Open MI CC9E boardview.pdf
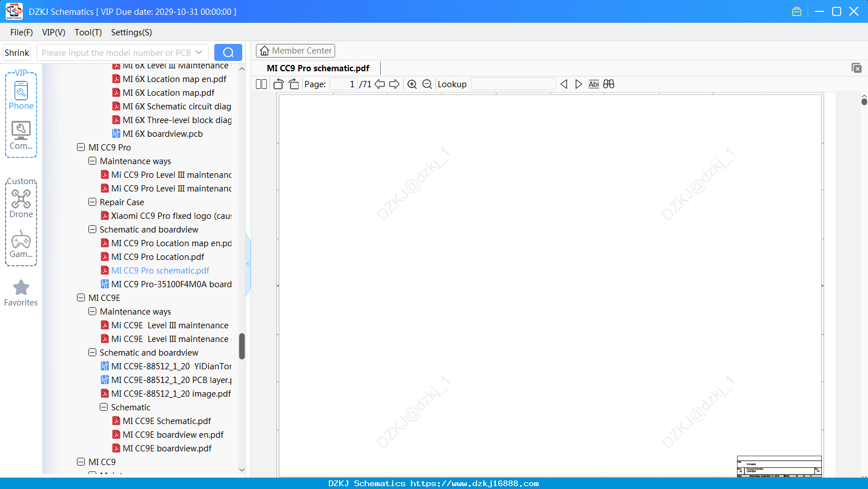 (162, 449)
